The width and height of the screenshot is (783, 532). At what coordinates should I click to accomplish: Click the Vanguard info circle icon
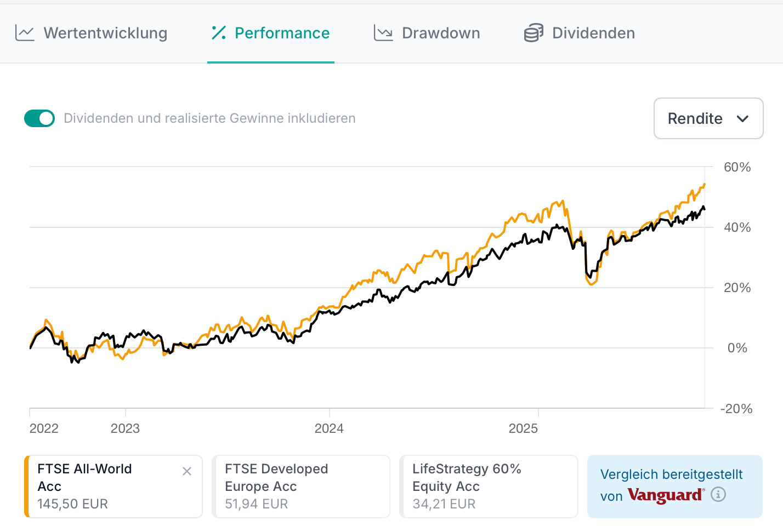[718, 495]
